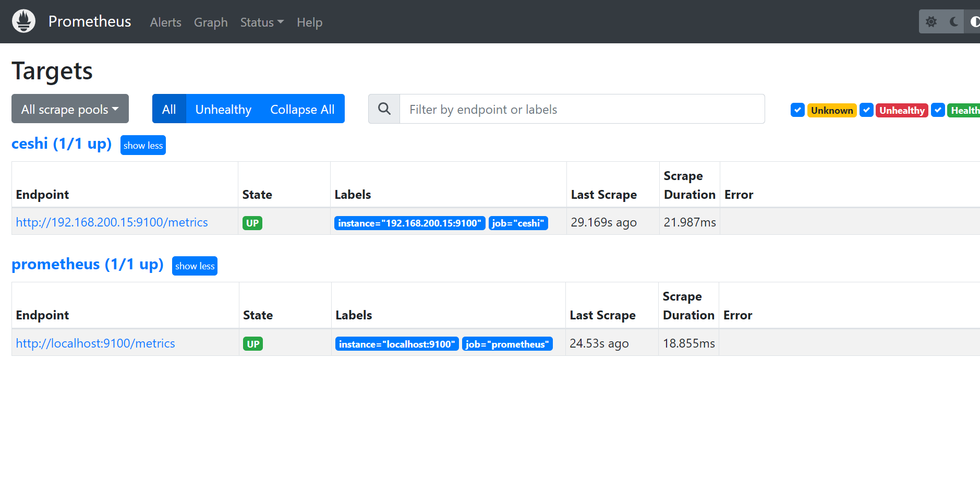Click the yellow Unknown badge
This screenshot has width=980, height=477.
point(832,110)
